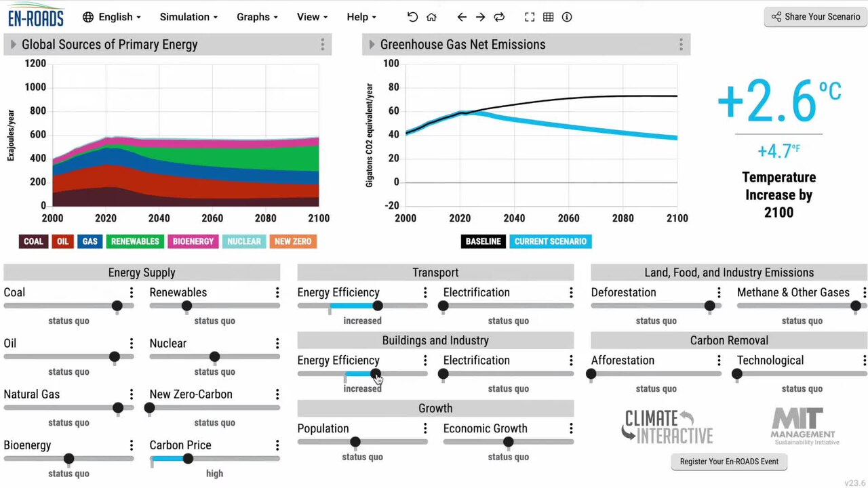Open the Population details menu
The width and height of the screenshot is (868, 488).
pos(425,428)
